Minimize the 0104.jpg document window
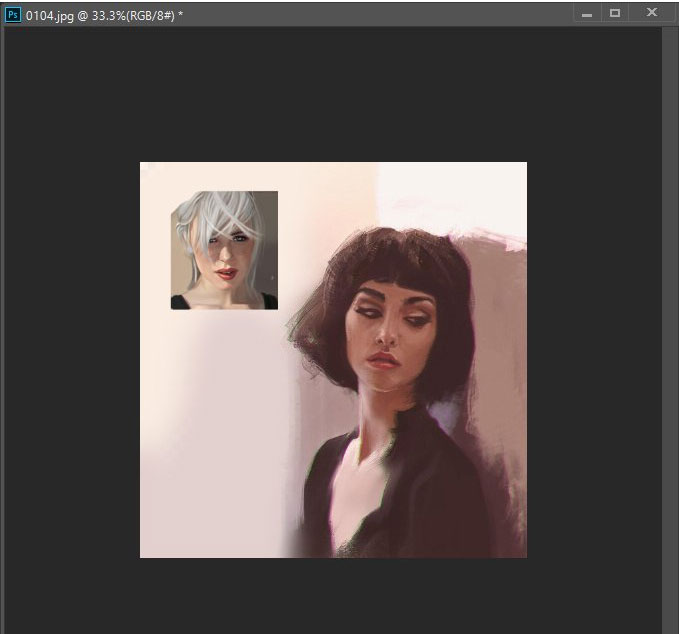The width and height of the screenshot is (679, 634). pos(587,13)
